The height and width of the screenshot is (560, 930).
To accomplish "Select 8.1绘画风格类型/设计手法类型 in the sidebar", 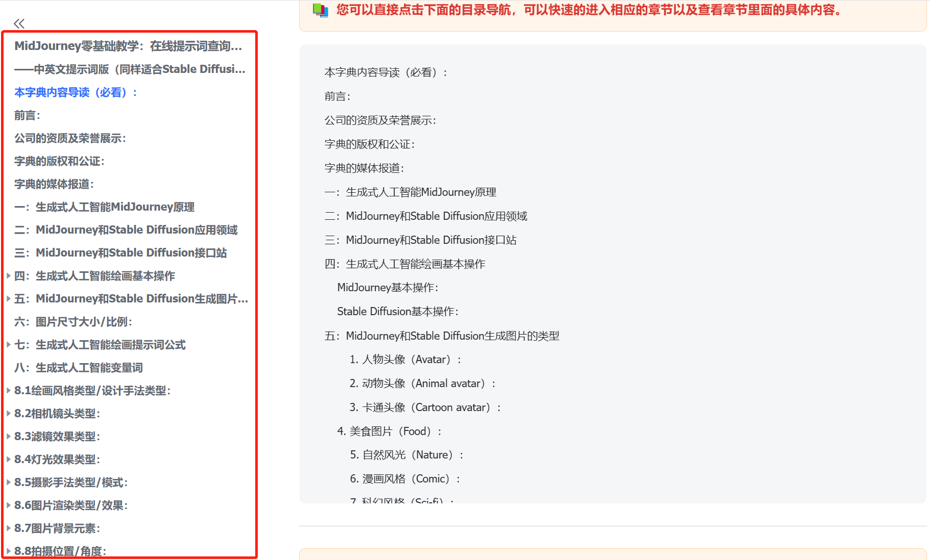I will [x=93, y=391].
